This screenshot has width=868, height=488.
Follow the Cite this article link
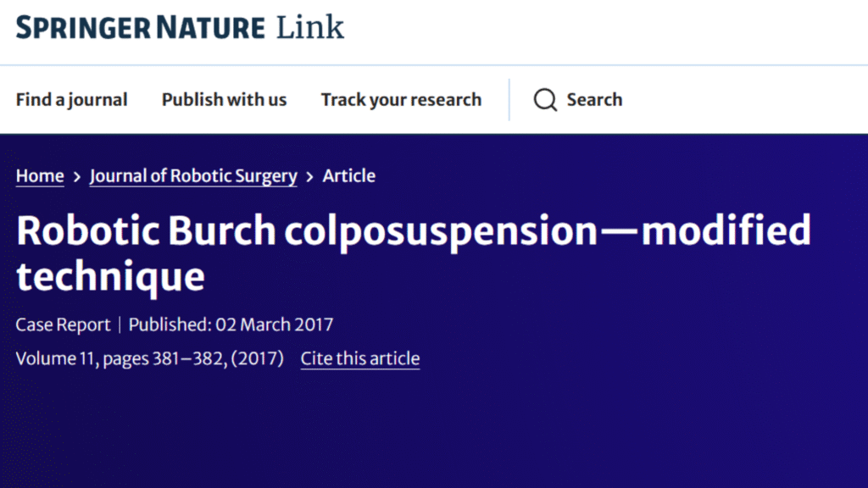tap(360, 358)
